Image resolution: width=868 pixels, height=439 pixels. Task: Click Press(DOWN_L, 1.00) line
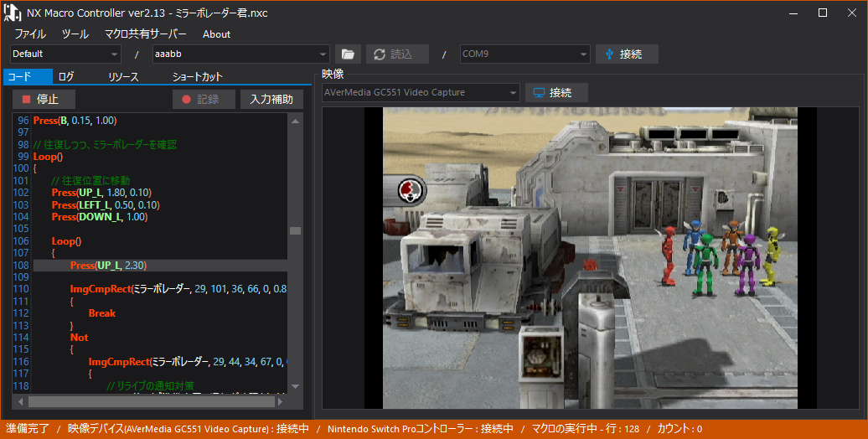[x=100, y=217]
